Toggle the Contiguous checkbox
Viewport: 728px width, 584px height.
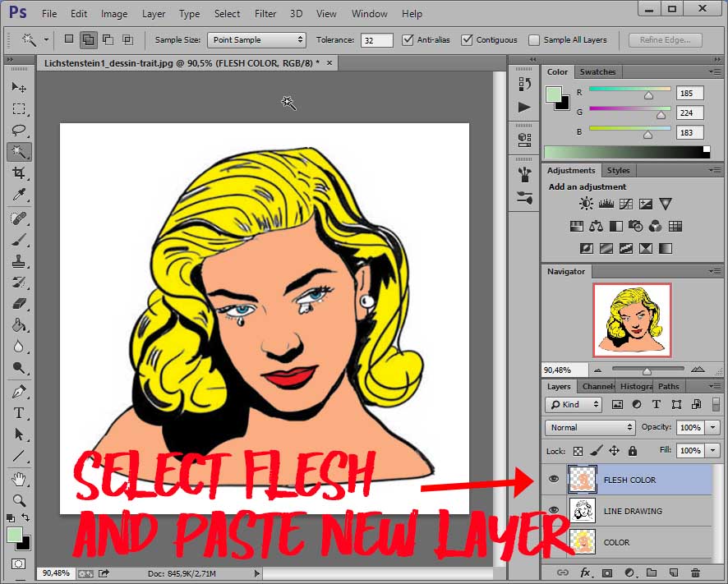[467, 40]
